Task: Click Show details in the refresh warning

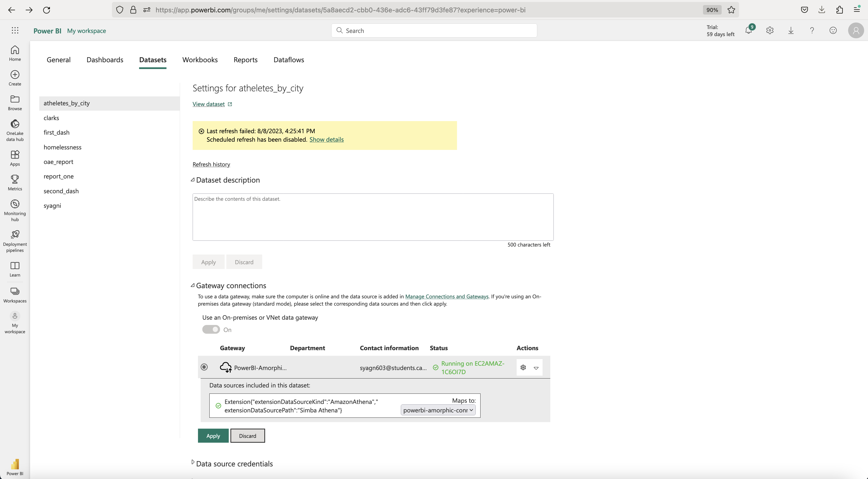Action: [326, 139]
